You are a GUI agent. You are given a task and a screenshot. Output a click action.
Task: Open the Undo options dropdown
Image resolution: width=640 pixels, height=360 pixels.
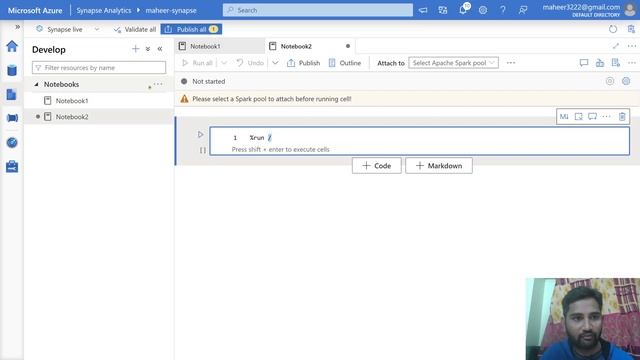tap(275, 63)
